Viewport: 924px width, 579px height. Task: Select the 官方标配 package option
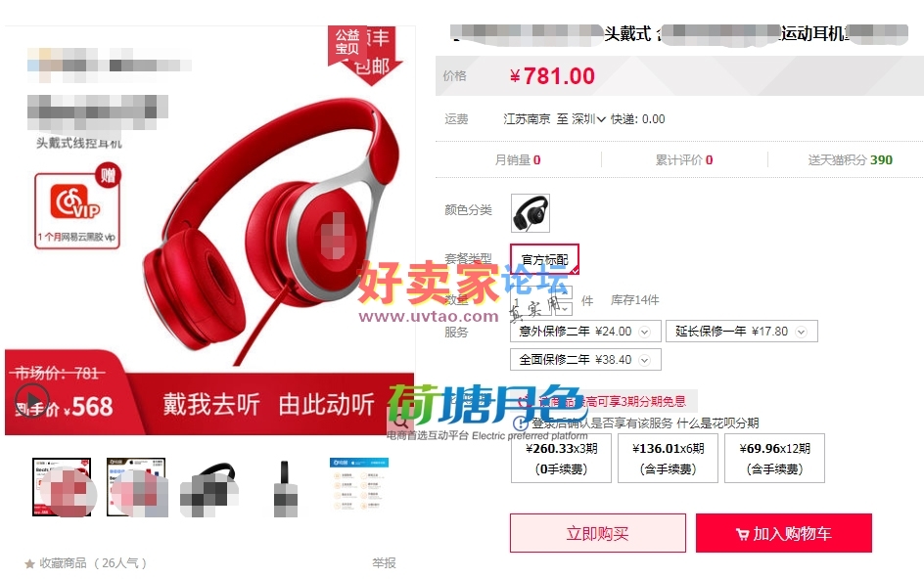pyautogui.click(x=544, y=259)
